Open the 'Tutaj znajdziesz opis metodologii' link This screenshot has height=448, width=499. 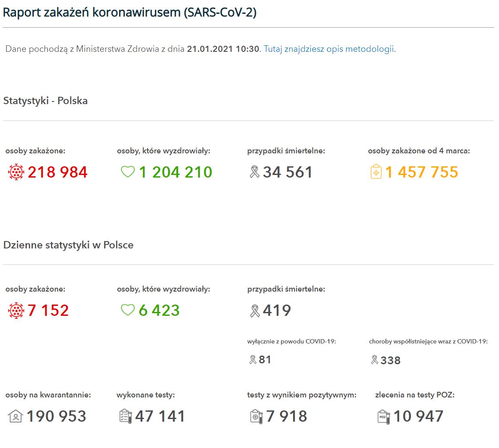tap(329, 49)
